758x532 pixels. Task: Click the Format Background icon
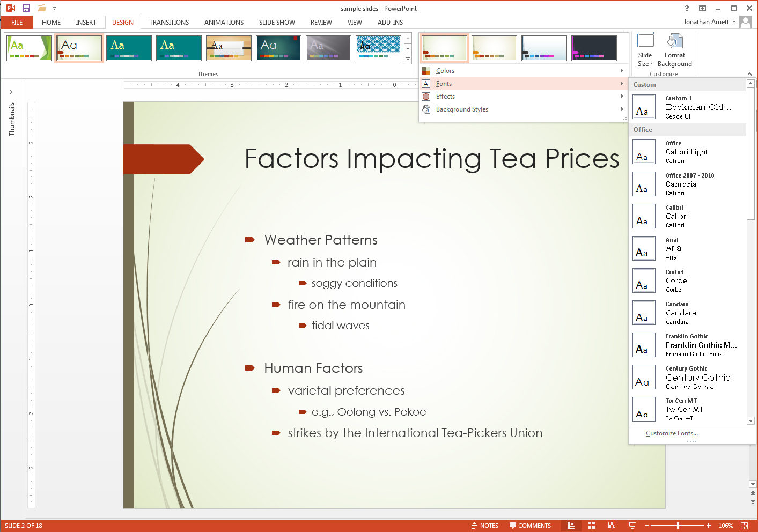point(674,41)
